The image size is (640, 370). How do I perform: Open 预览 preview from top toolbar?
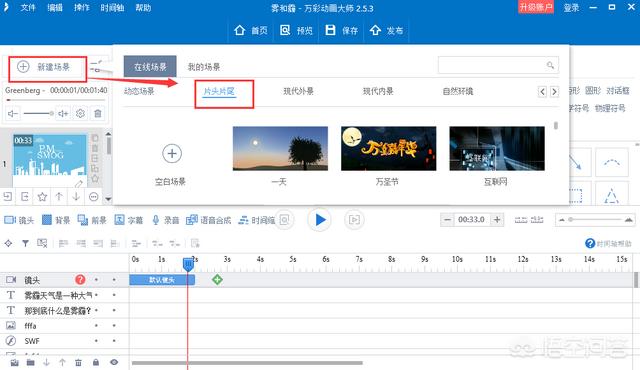tap(297, 30)
